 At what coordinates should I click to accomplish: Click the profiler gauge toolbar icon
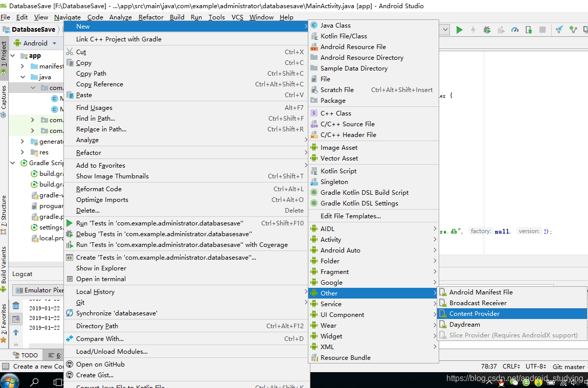(x=515, y=30)
